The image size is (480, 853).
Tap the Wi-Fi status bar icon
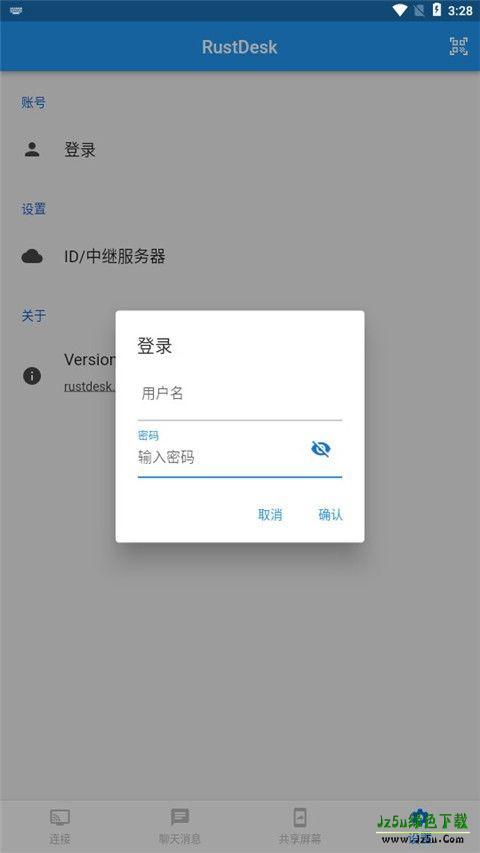coord(400,10)
